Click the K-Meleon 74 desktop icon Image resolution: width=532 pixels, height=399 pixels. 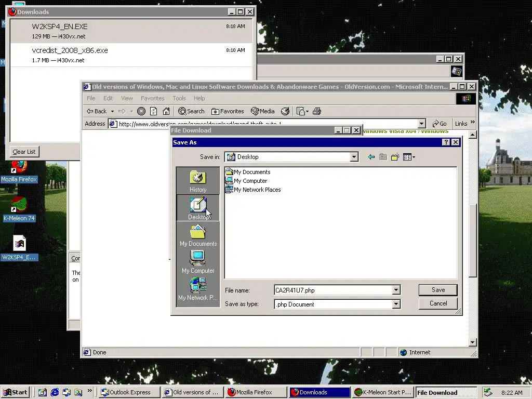coord(19,209)
